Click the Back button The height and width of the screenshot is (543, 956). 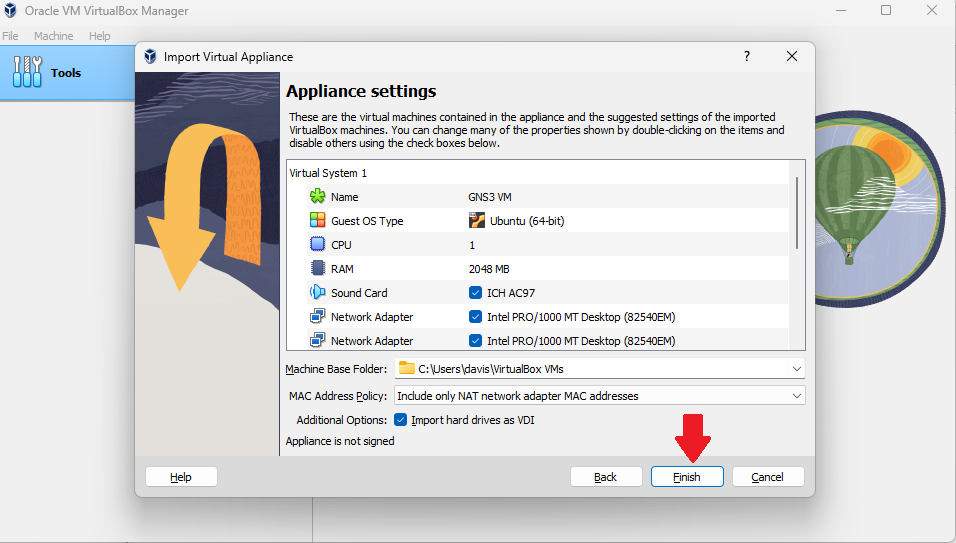tap(606, 477)
